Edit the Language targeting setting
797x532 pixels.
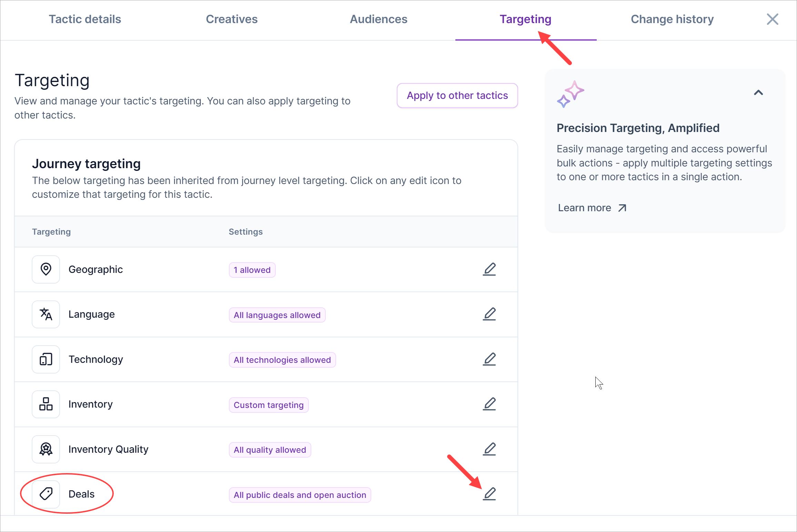tap(489, 314)
